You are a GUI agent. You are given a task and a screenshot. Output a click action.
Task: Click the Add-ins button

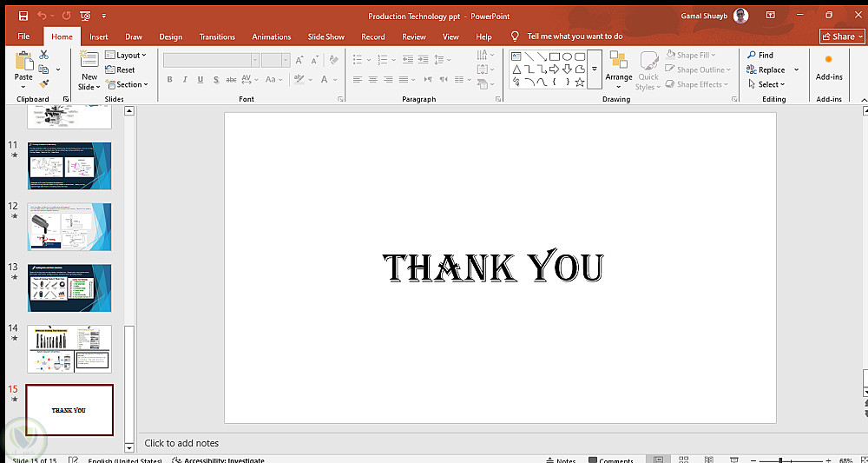tap(829, 68)
